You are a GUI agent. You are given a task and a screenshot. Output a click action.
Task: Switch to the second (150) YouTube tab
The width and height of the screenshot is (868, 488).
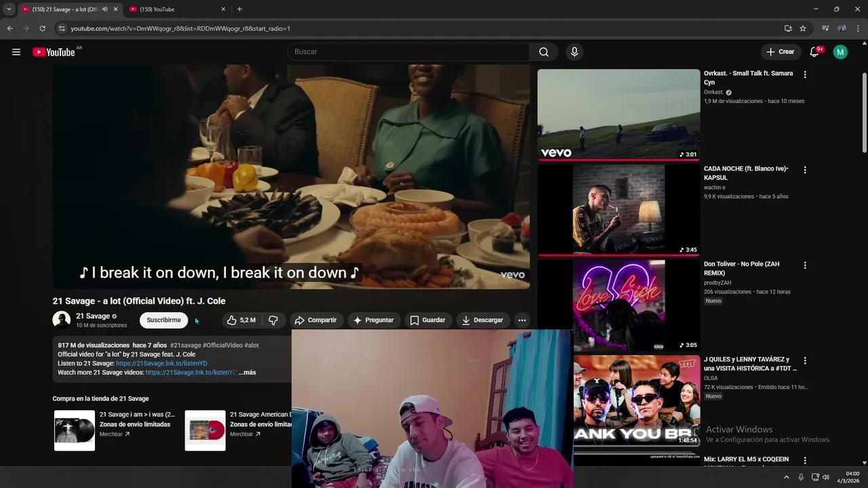click(x=174, y=9)
